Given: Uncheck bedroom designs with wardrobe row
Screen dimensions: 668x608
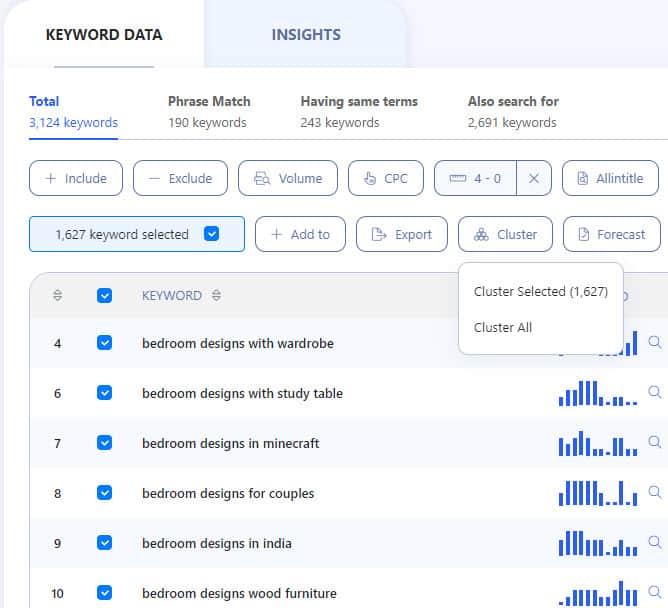Looking at the screenshot, I should pyautogui.click(x=104, y=343).
